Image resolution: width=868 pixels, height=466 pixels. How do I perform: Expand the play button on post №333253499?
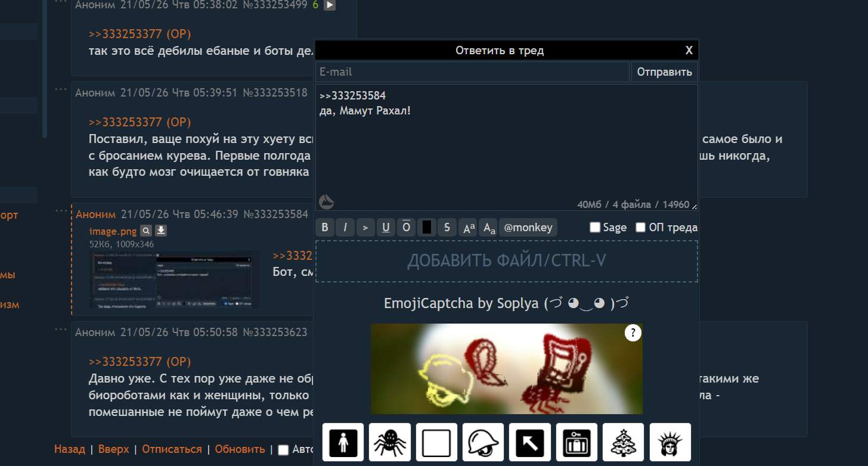coord(330,5)
